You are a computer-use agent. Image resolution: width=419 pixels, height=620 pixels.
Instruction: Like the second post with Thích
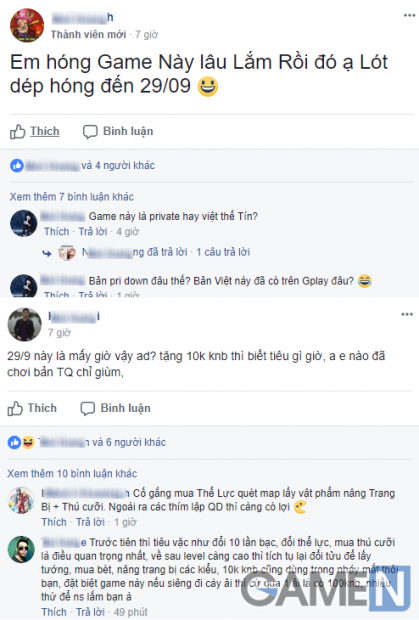32,408
